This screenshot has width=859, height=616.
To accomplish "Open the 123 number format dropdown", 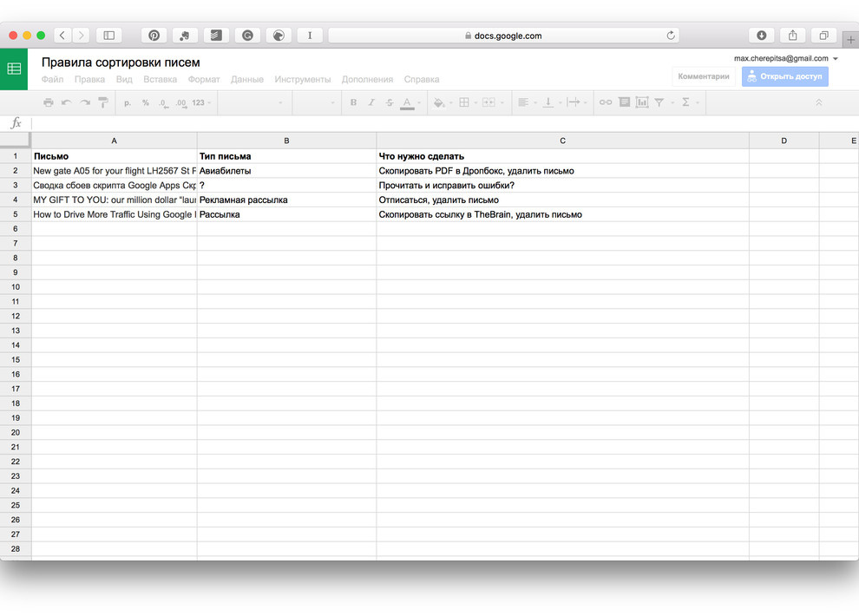I will coord(201,102).
